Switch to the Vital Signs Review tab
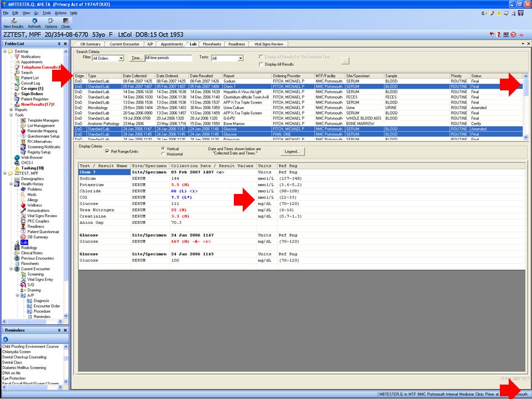This screenshot has width=532, height=399. 269,44
